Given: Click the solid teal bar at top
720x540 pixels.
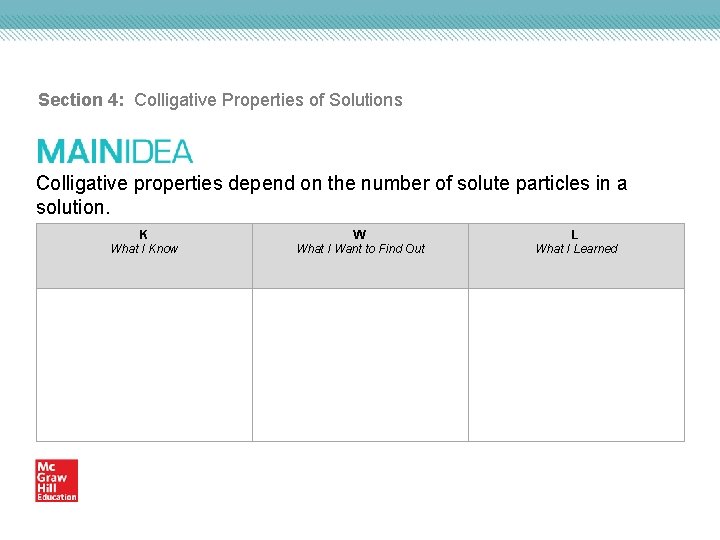Looking at the screenshot, I should click(x=360, y=13).
